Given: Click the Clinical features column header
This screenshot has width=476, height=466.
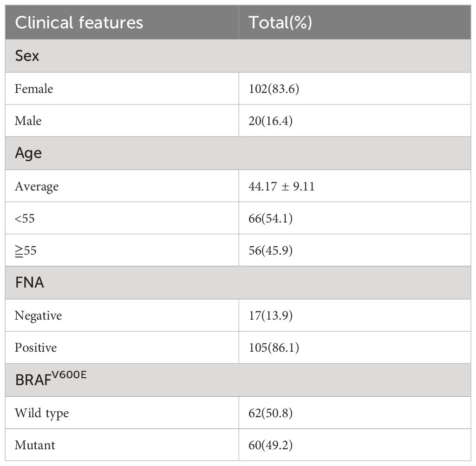Looking at the screenshot, I should (79, 23).
